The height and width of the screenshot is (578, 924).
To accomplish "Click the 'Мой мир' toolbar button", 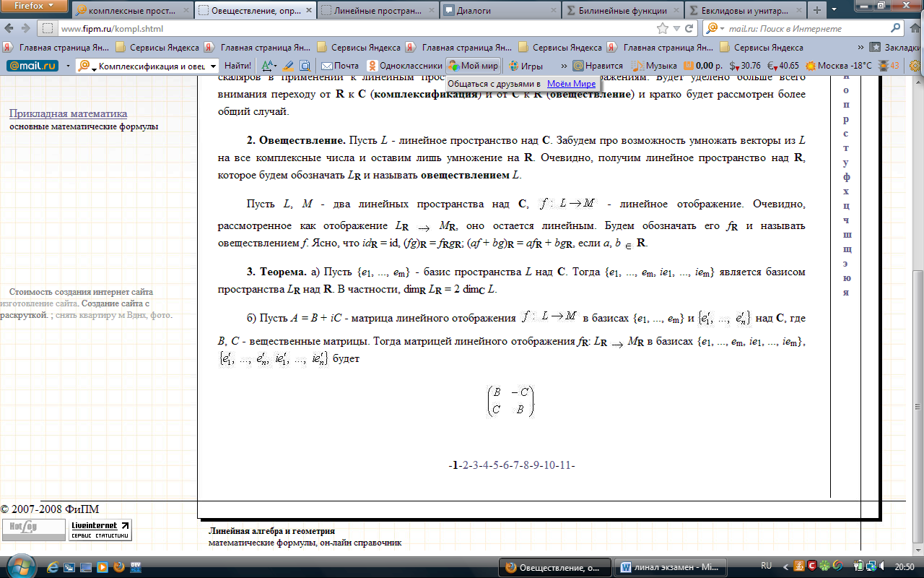I will pos(473,66).
